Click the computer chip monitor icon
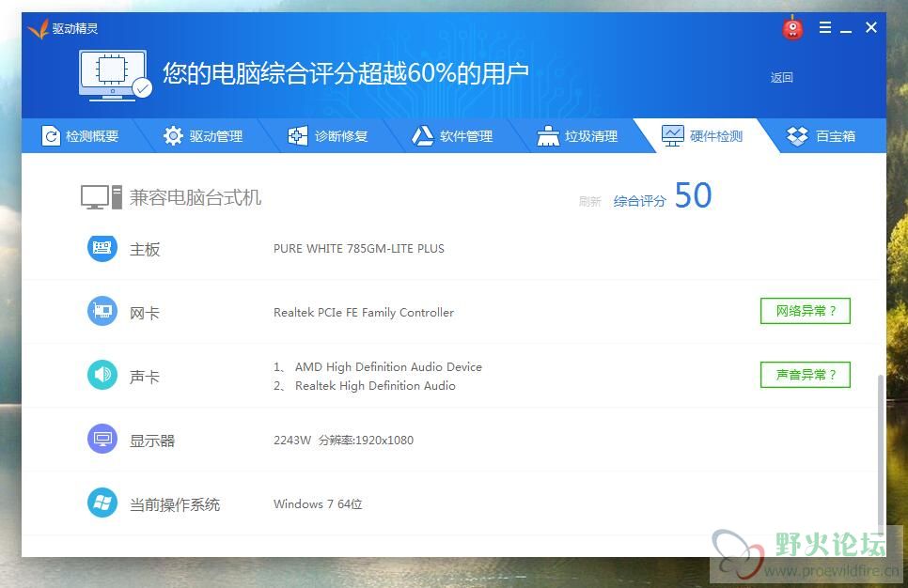The image size is (908, 588). point(116,76)
